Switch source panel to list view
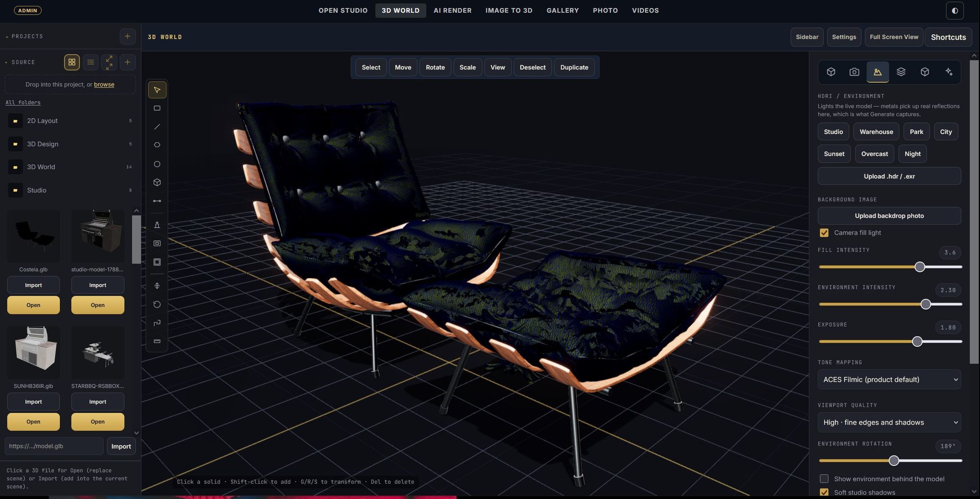 (91, 62)
